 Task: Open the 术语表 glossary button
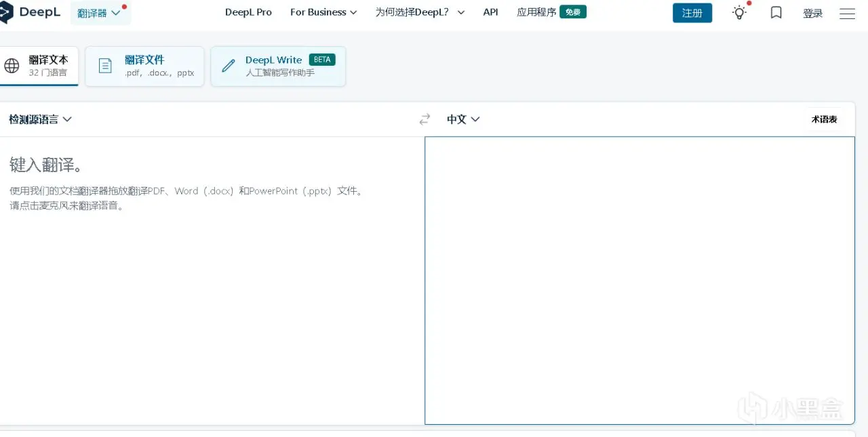(824, 119)
